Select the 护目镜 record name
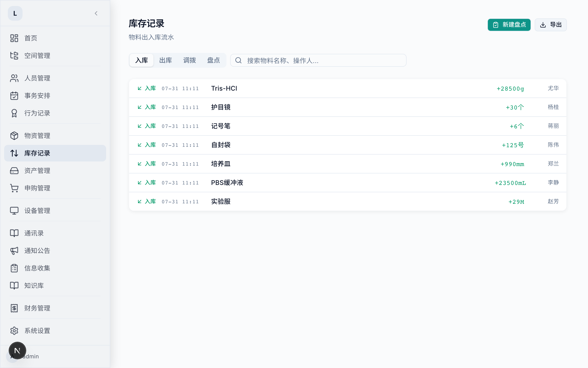Screen dimensions: 588x368 point(221,107)
